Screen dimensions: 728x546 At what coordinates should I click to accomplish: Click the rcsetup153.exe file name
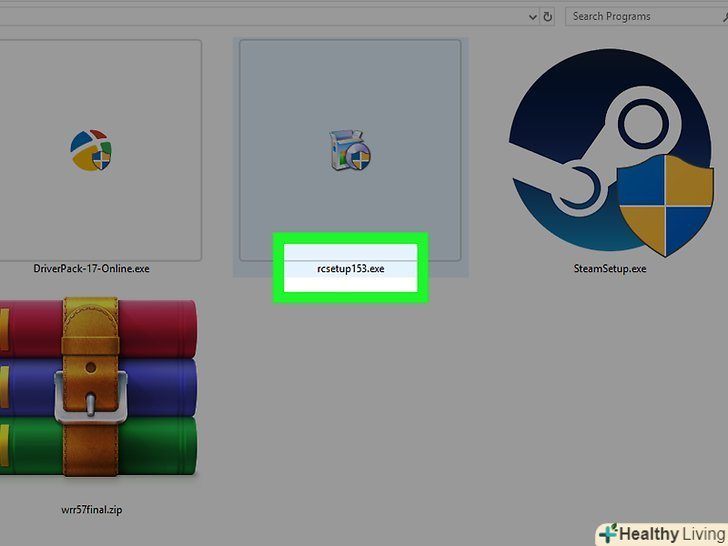(351, 269)
